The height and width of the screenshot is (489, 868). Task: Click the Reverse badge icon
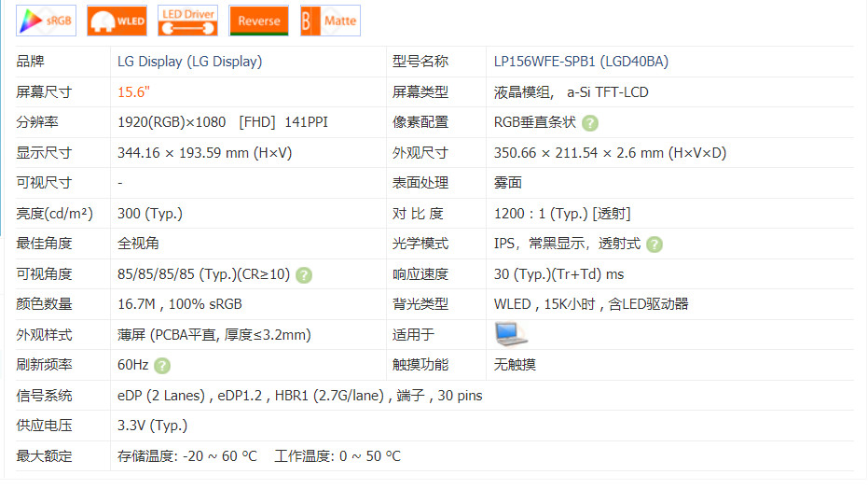coord(258,21)
